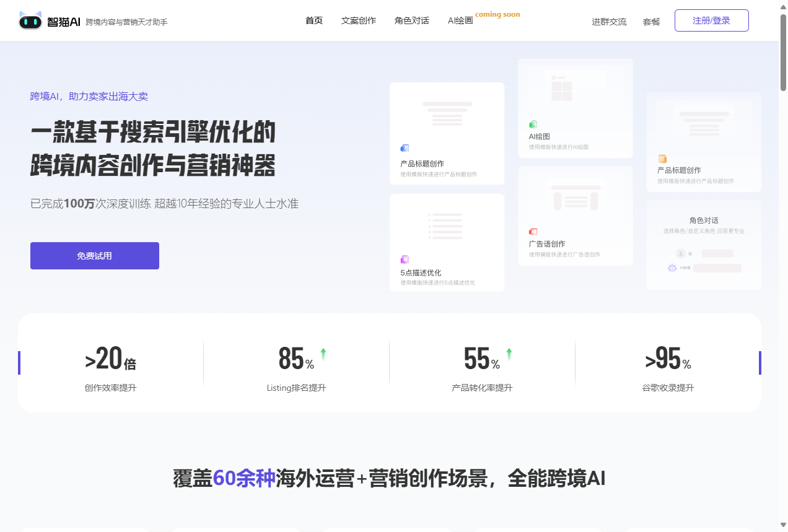Click the page's vertical scrollbar thumb
Screen dimensions: 788x532
783,53
